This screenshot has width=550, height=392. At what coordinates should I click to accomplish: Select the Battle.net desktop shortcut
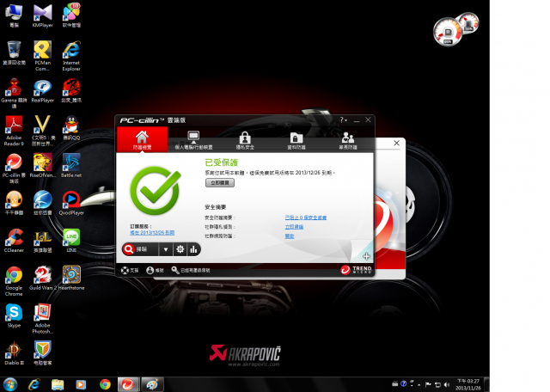point(71,166)
